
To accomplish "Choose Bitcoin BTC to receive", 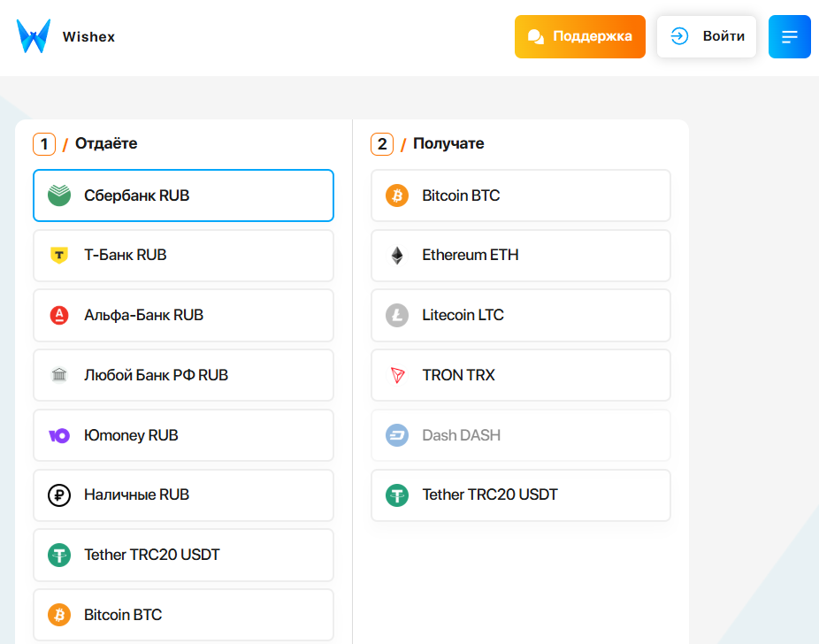I will coord(521,195).
